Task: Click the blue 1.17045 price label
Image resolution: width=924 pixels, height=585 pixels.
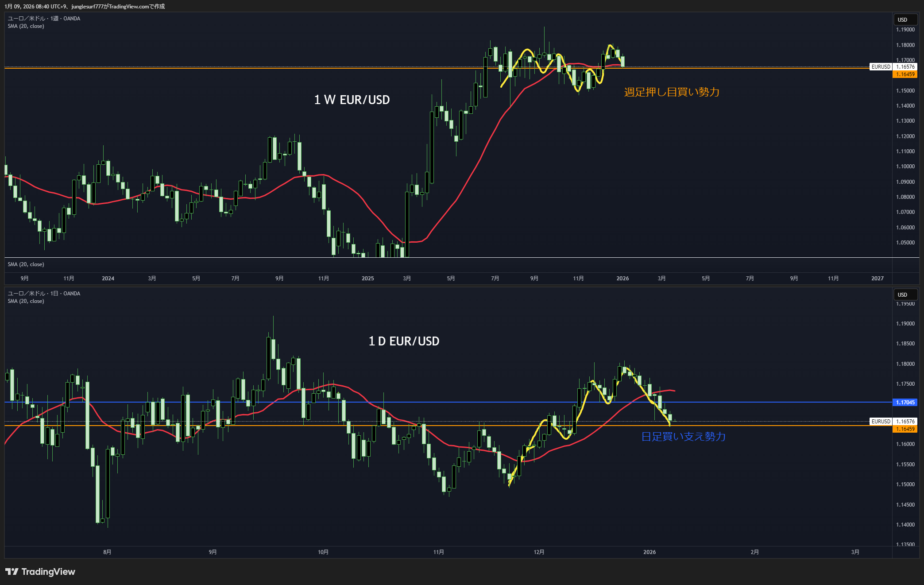Action: [905, 403]
